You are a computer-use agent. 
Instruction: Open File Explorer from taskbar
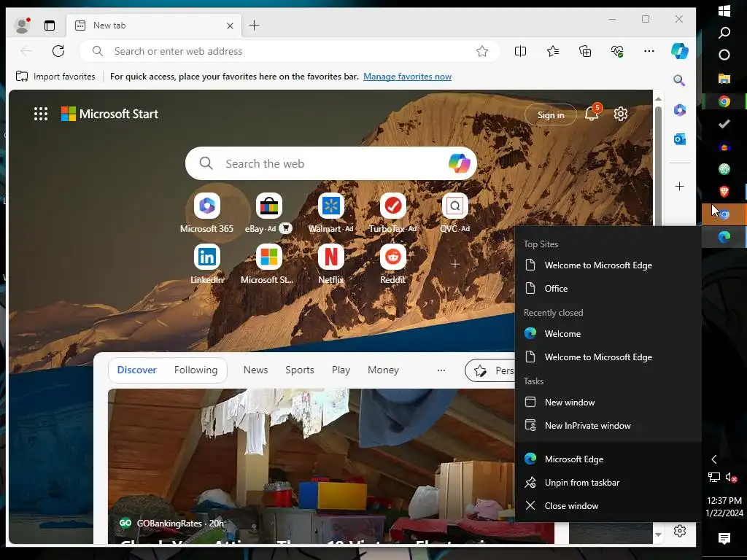724,79
